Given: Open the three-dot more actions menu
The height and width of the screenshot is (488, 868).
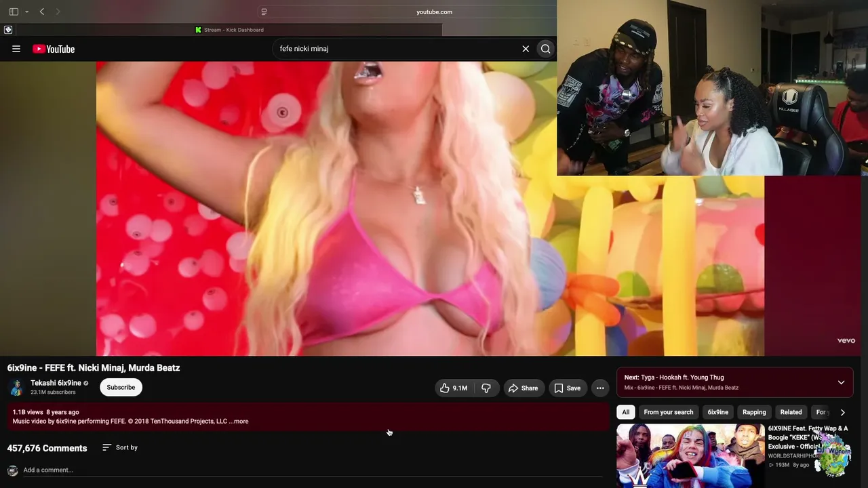Looking at the screenshot, I should click(x=600, y=388).
